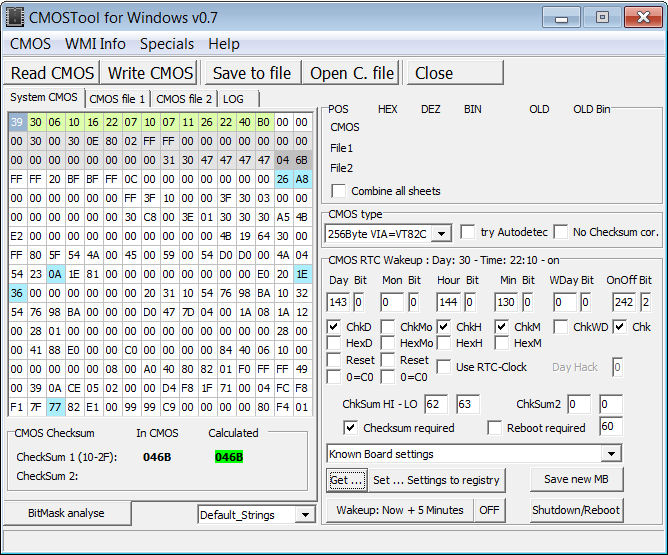Switch to the CMOS file 1 tab
668x555 pixels.
coord(117,99)
